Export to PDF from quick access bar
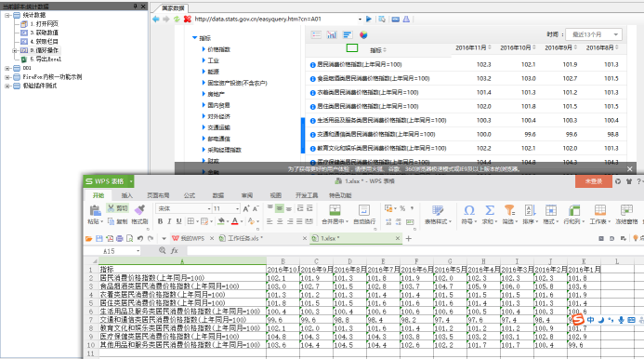The image size is (644, 359). [x=110, y=238]
